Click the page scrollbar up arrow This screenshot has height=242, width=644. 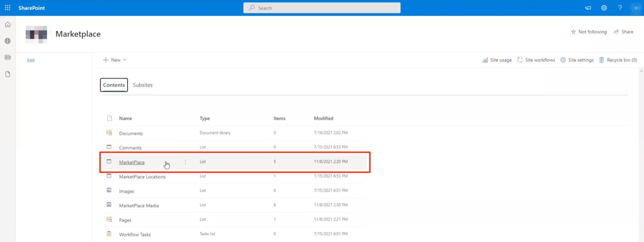pyautogui.click(x=641, y=70)
